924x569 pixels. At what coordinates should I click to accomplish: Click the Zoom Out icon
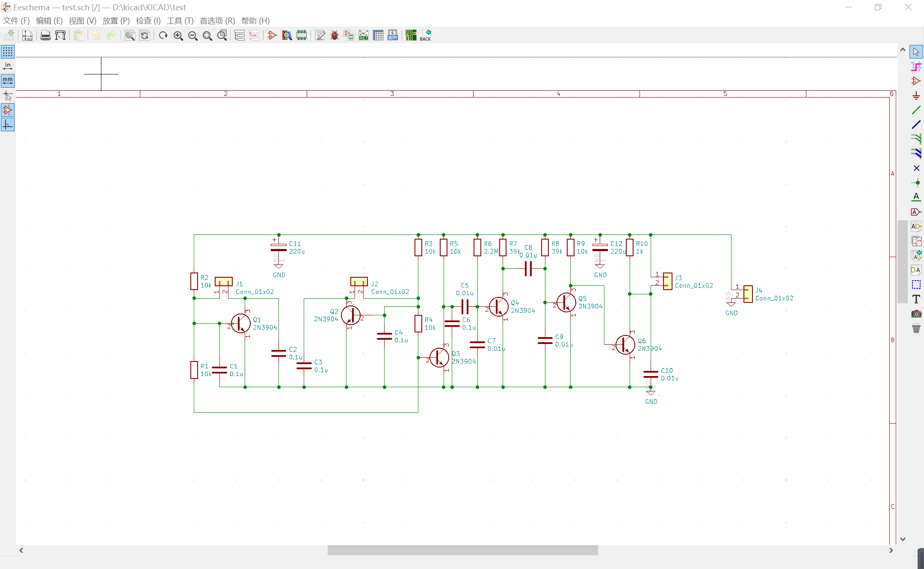pyautogui.click(x=192, y=35)
